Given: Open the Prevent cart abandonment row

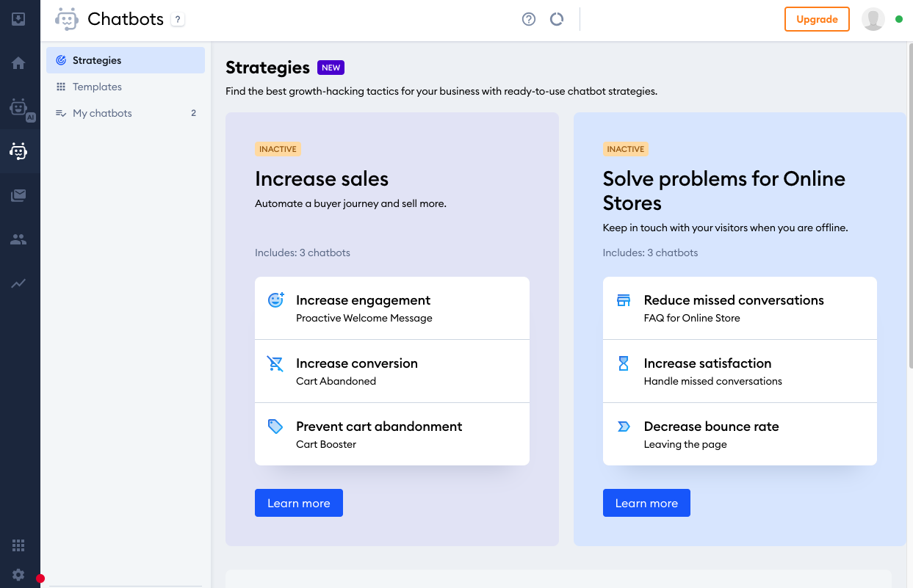Looking at the screenshot, I should (392, 434).
